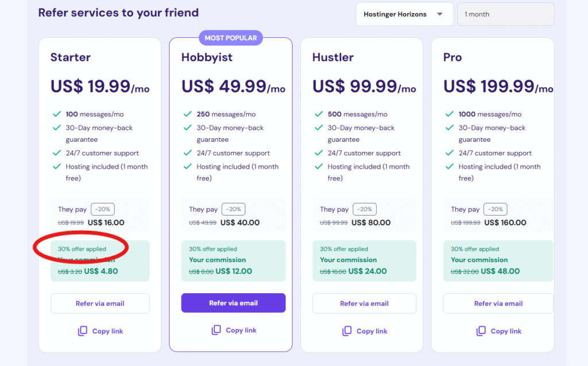588x366 pixels.
Task: Click the Refer via email button under Starter
Action: pyautogui.click(x=99, y=303)
